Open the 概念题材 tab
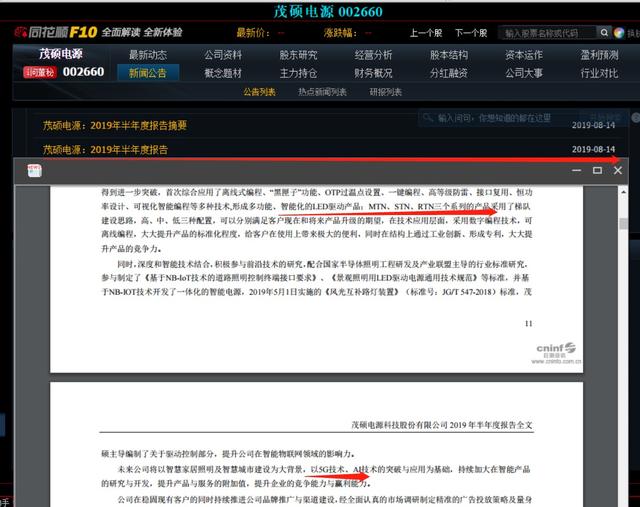This screenshot has height=507, width=640. [x=223, y=73]
